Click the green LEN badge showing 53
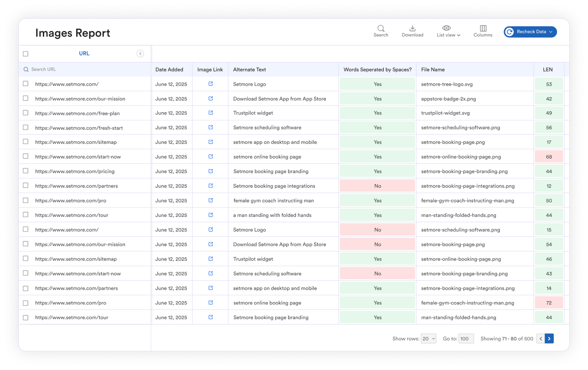 pyautogui.click(x=548, y=84)
